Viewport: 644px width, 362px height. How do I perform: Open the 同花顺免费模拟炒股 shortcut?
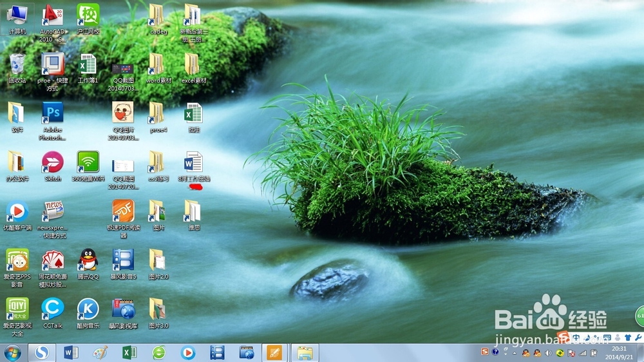pos(53,268)
